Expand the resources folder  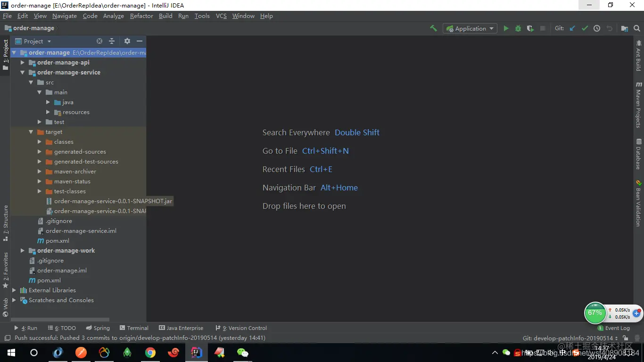point(48,112)
